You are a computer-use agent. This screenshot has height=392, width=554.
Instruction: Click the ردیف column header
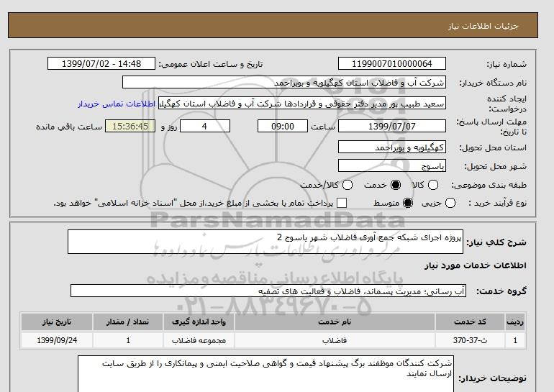[515, 322]
